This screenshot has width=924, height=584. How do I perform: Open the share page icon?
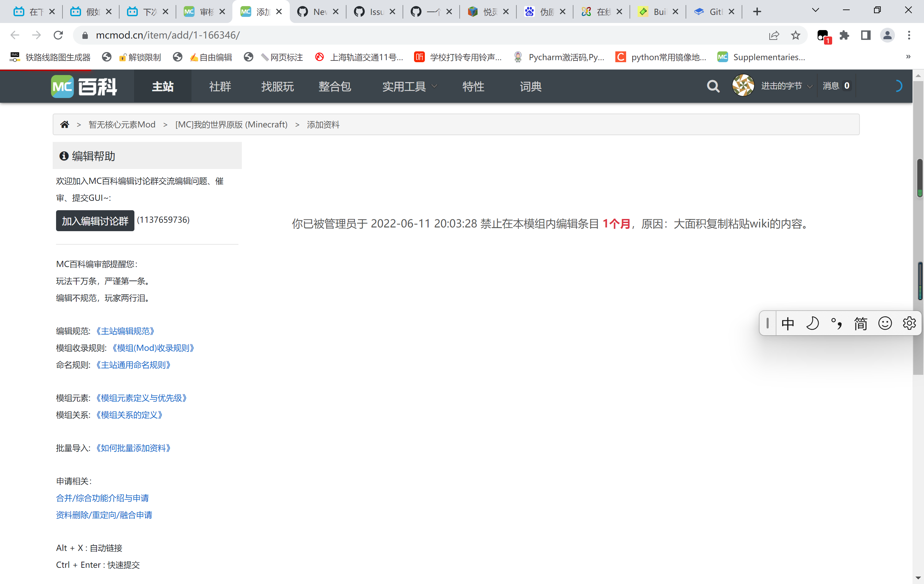774,35
